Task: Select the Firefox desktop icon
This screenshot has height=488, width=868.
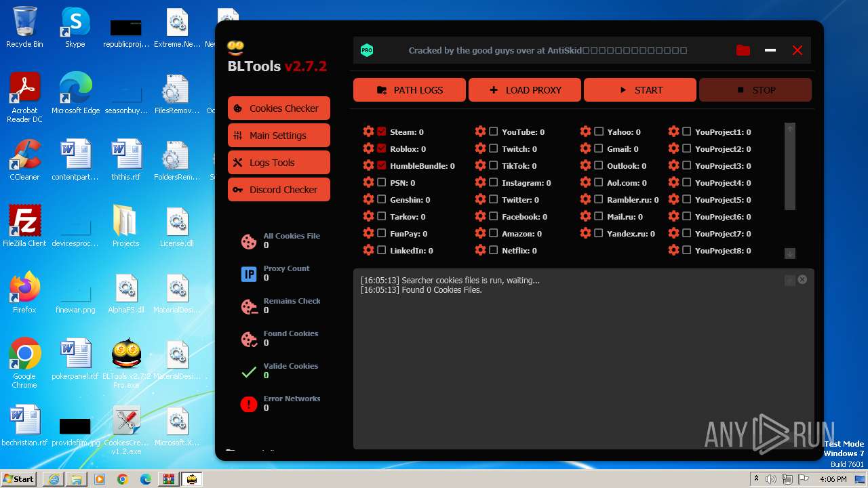Action: point(24,293)
